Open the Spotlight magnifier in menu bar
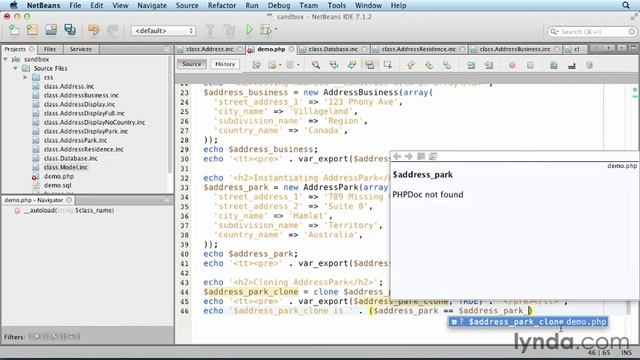 point(626,5)
